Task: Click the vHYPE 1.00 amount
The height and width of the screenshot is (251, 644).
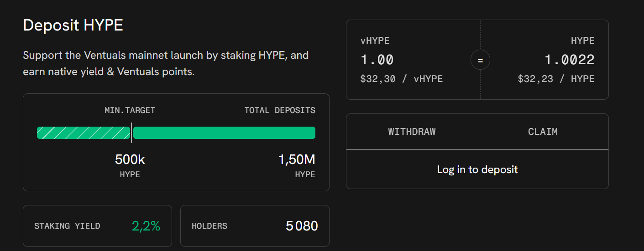Action: pyautogui.click(x=377, y=60)
